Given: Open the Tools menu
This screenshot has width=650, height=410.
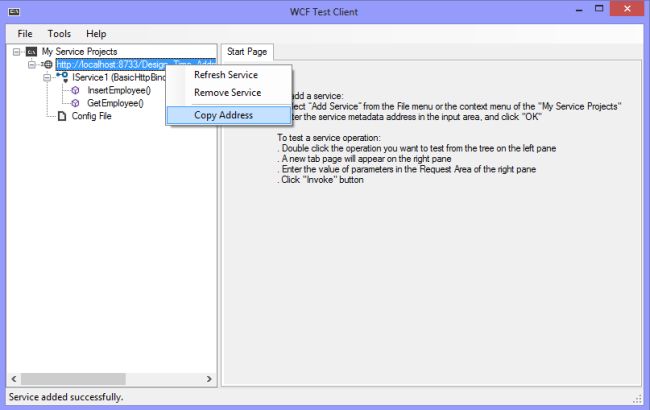Looking at the screenshot, I should pos(59,34).
